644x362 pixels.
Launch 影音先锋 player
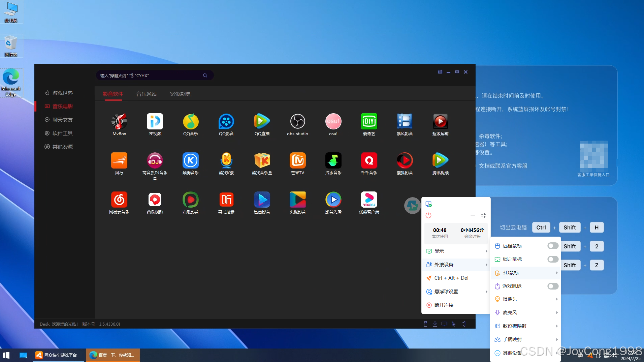tap(333, 203)
